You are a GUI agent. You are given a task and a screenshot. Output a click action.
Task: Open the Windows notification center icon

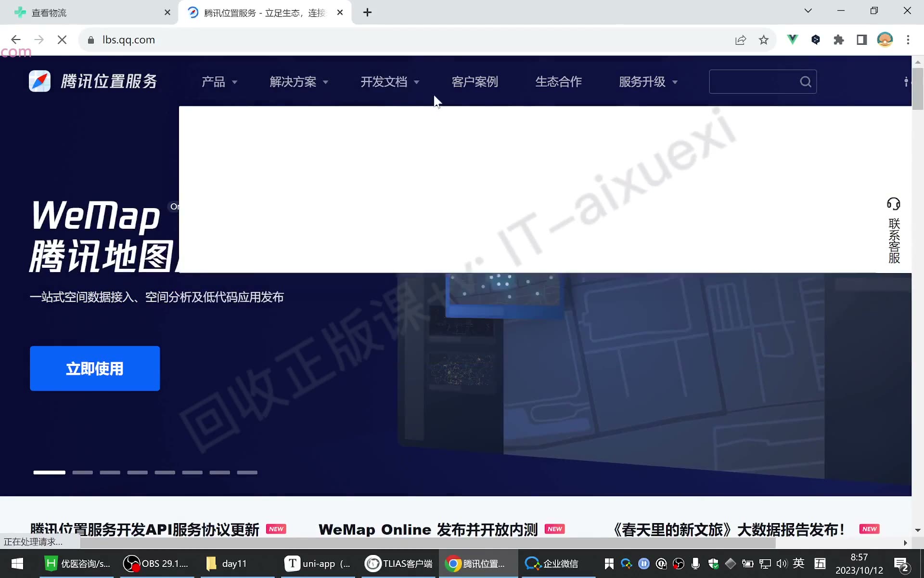[901, 565]
